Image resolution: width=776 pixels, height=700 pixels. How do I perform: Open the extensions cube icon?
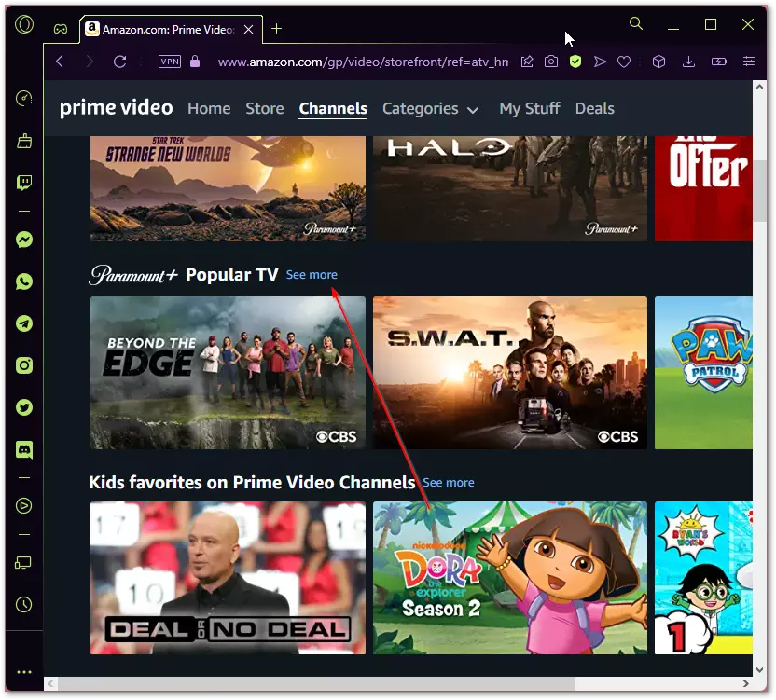(658, 62)
